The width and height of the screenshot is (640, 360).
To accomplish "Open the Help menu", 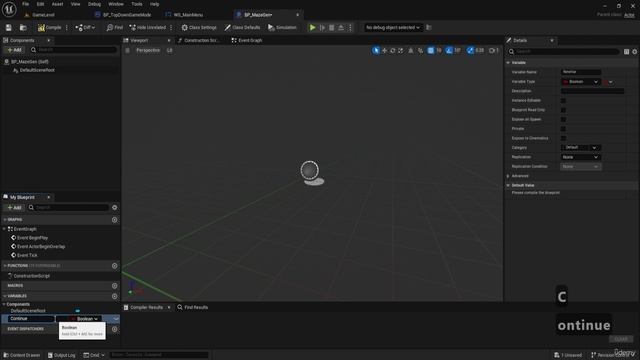I will click(154, 4).
